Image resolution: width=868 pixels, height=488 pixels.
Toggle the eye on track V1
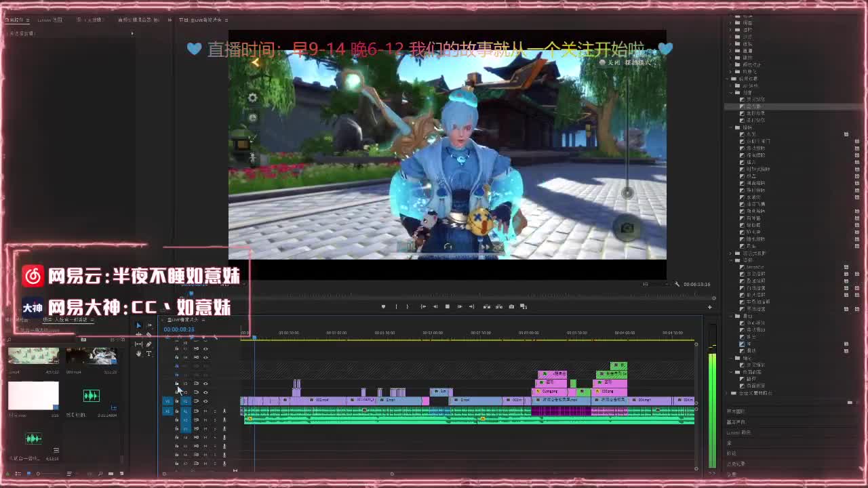click(x=205, y=401)
